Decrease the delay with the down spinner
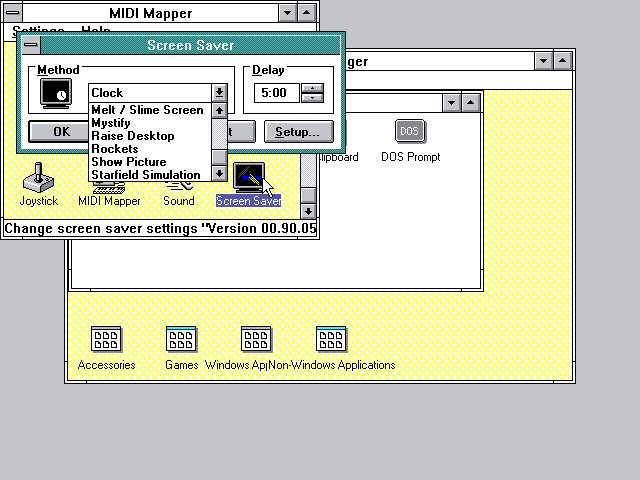The height and width of the screenshot is (480, 640). pyautogui.click(x=312, y=98)
